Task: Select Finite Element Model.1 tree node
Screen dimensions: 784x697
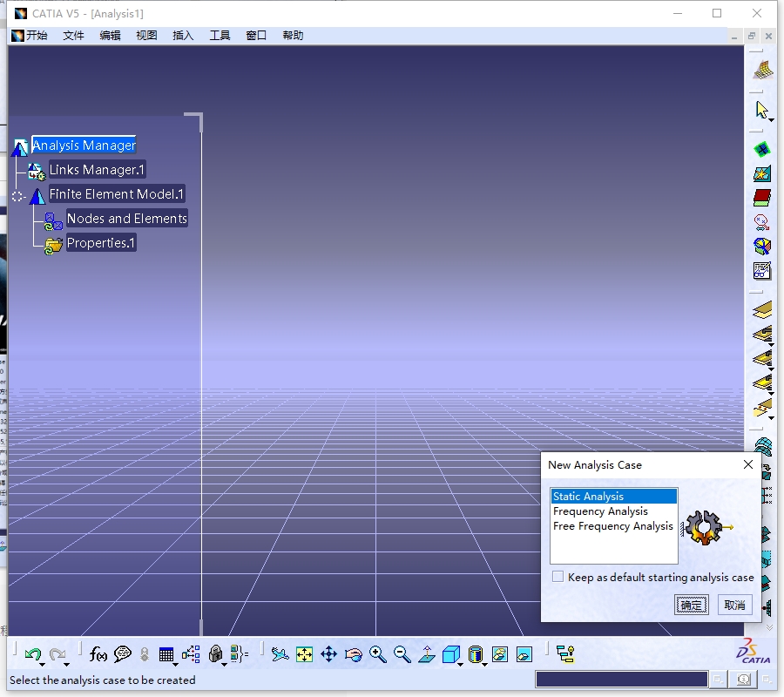Action: (x=116, y=194)
